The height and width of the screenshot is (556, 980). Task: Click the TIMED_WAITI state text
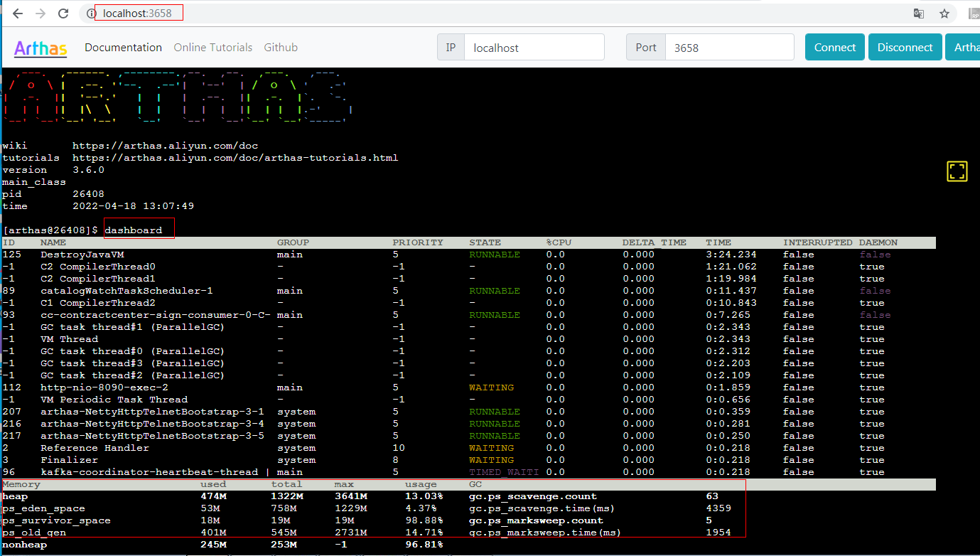504,472
